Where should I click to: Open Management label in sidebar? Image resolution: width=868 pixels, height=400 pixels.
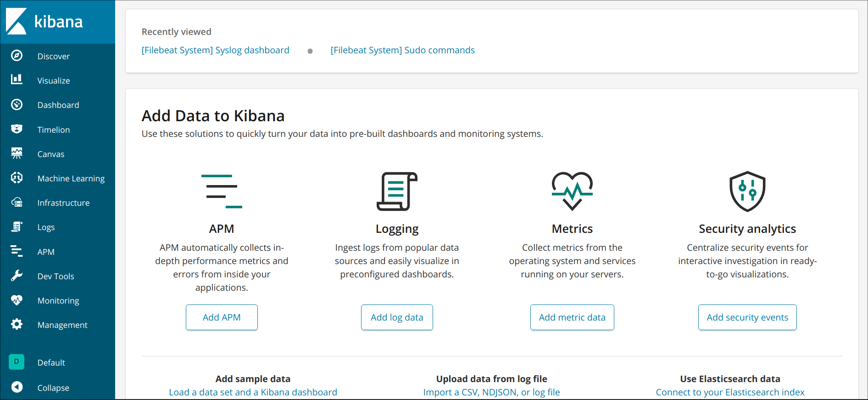(62, 325)
